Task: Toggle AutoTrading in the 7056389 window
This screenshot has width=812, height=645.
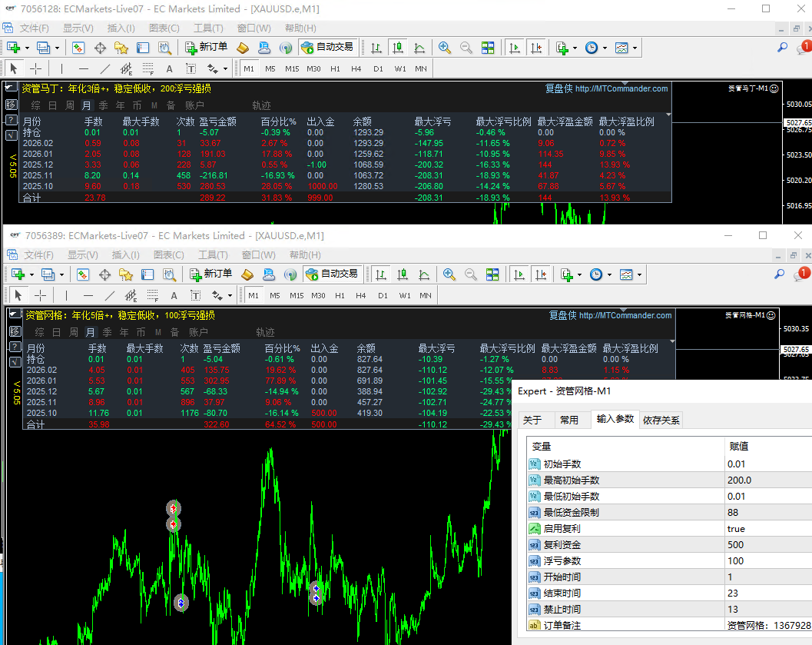Action: point(332,274)
